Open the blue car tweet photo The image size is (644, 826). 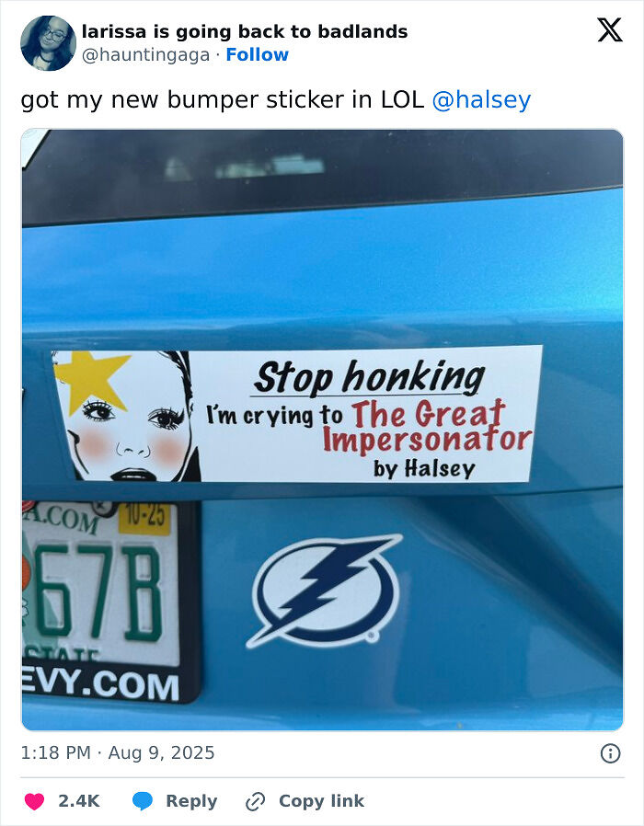322,430
